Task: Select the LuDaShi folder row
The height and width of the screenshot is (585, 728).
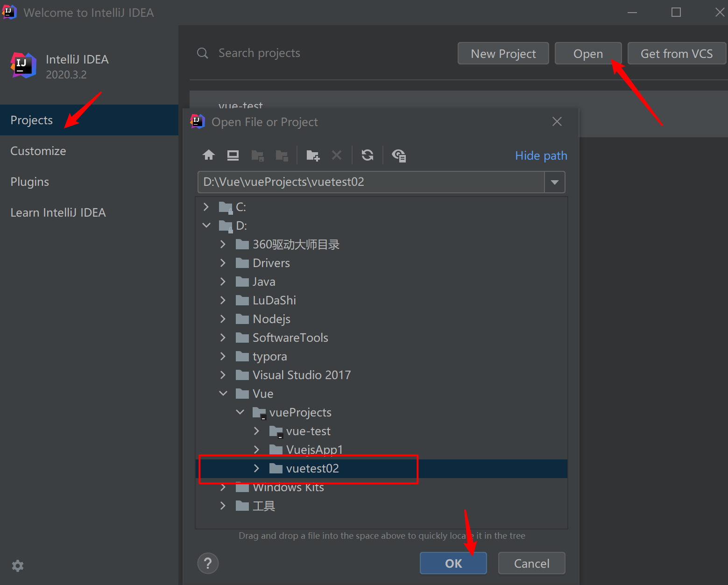Action: (382, 300)
